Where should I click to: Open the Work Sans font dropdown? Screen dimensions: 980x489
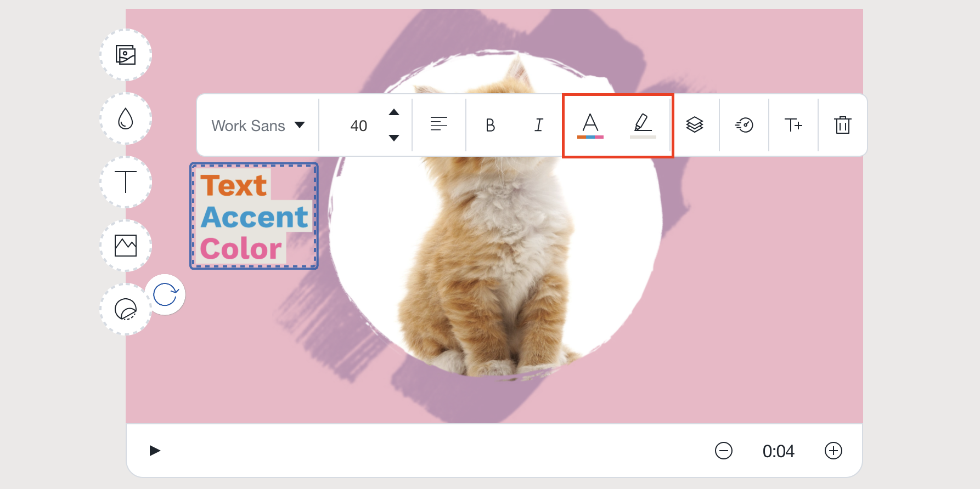pyautogui.click(x=258, y=126)
